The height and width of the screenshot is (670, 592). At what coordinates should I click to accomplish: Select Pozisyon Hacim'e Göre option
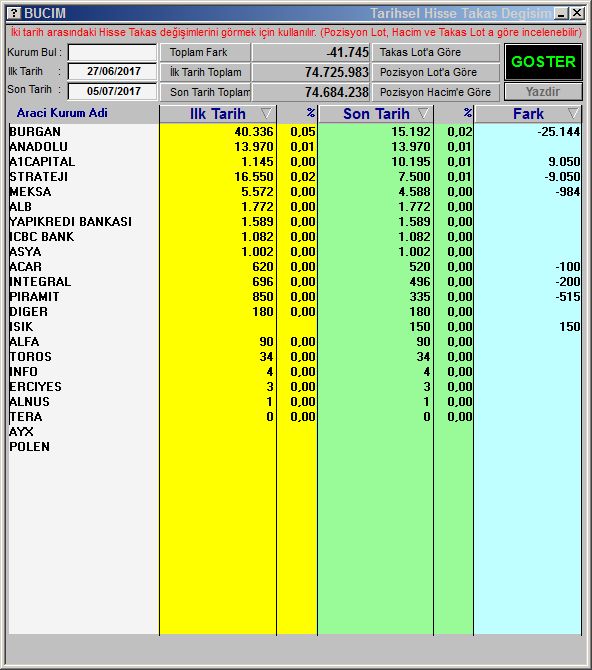tap(436, 92)
